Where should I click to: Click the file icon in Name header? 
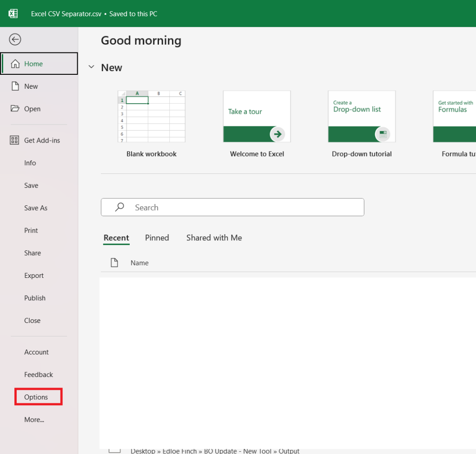114,263
